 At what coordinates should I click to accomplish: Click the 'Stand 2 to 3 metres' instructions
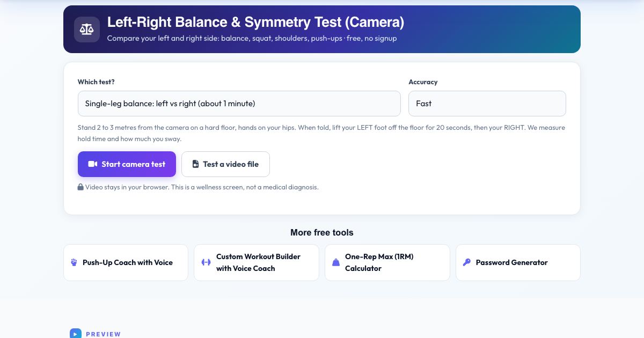(321, 133)
